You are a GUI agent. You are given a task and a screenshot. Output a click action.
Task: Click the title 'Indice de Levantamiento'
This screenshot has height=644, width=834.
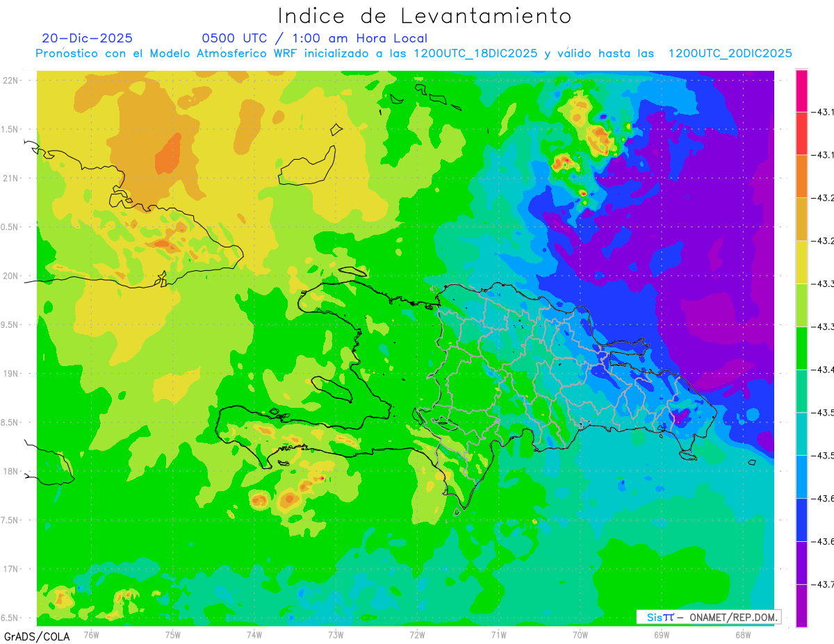[x=425, y=16]
